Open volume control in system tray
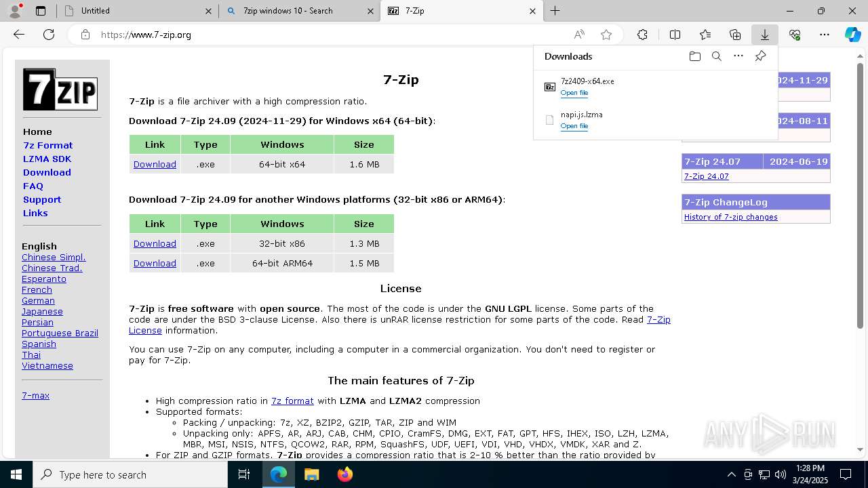868x488 pixels. (x=780, y=474)
